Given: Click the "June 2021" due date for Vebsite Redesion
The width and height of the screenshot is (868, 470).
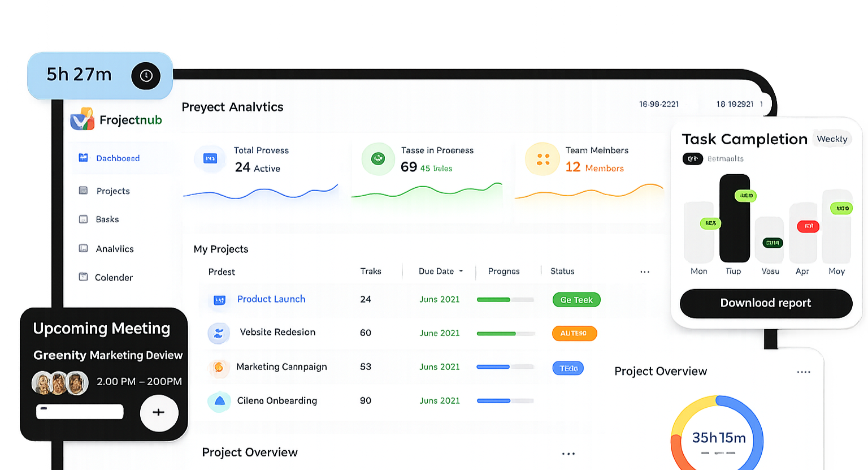Looking at the screenshot, I should (440, 333).
